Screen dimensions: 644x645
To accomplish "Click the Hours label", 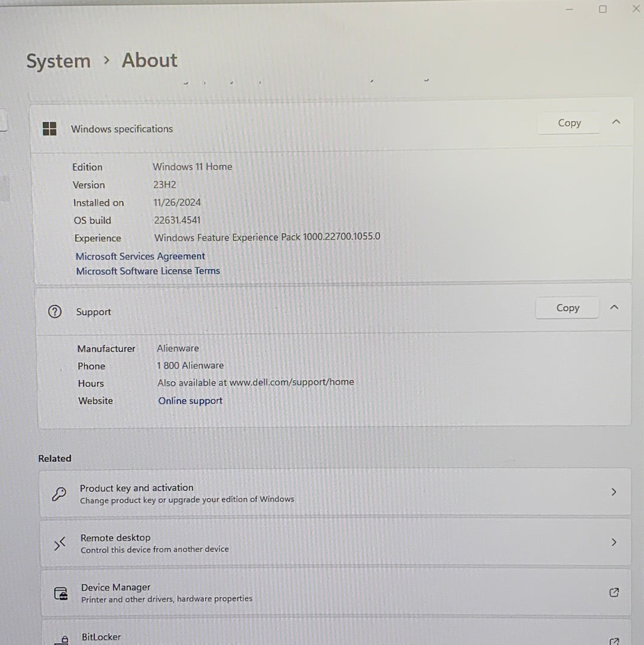I will point(91,384).
